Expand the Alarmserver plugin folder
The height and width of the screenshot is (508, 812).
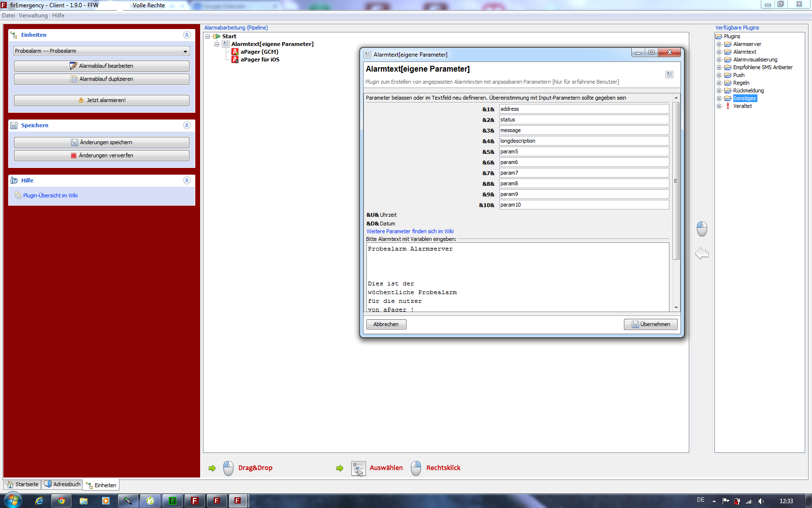(x=719, y=44)
